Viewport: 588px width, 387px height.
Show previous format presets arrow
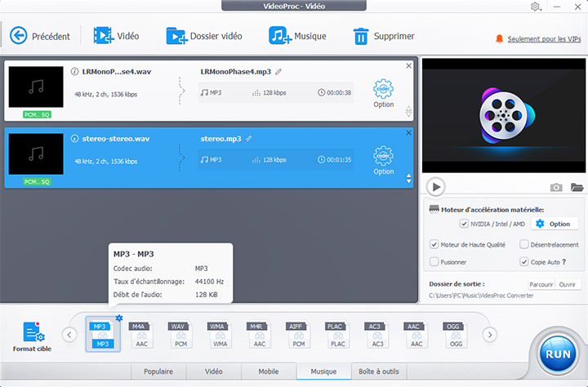(69, 335)
